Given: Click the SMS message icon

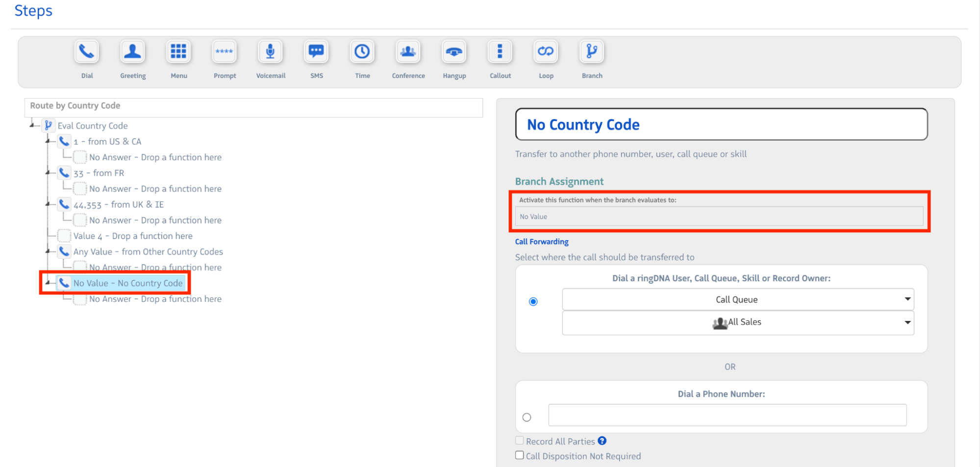Looking at the screenshot, I should point(316,52).
